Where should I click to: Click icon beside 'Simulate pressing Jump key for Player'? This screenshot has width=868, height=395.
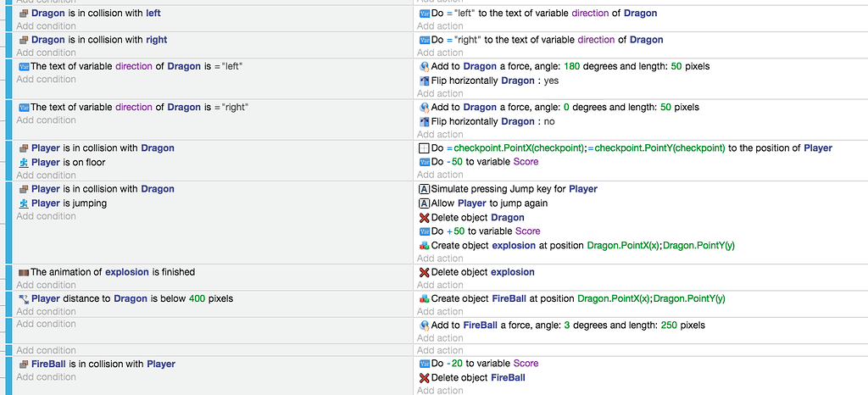(x=425, y=189)
